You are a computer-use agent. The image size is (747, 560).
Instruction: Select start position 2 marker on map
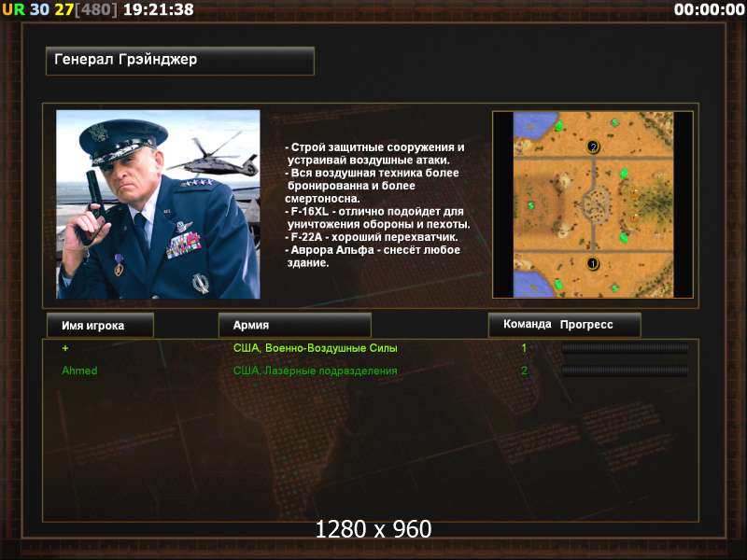click(x=593, y=147)
